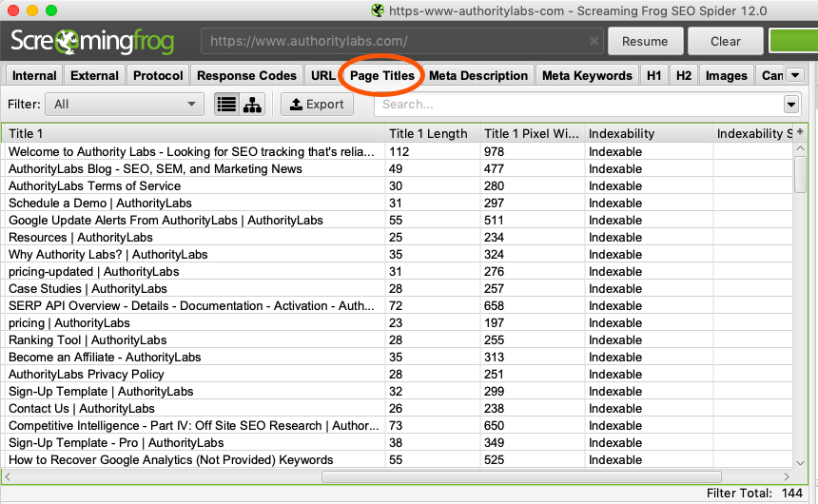Select 'Google Update Alerts From AuthorityLabs' row
Viewport: 818px width, 504px height.
pyautogui.click(x=398, y=221)
